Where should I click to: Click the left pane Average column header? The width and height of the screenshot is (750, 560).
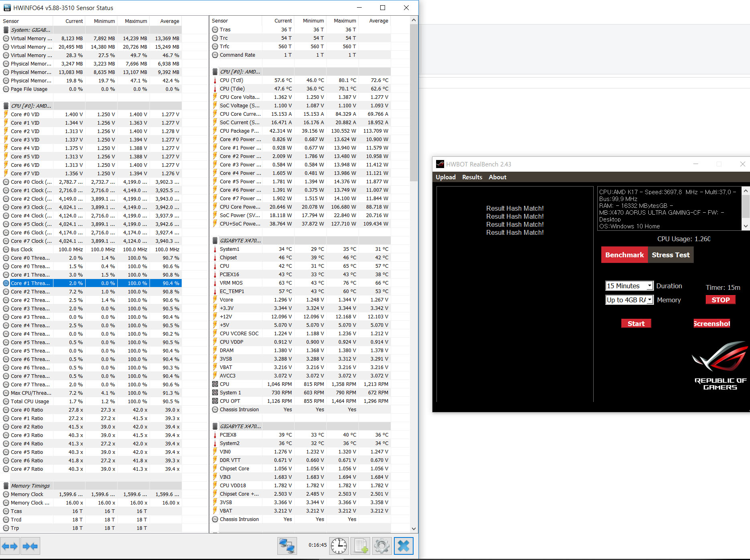coord(166,21)
